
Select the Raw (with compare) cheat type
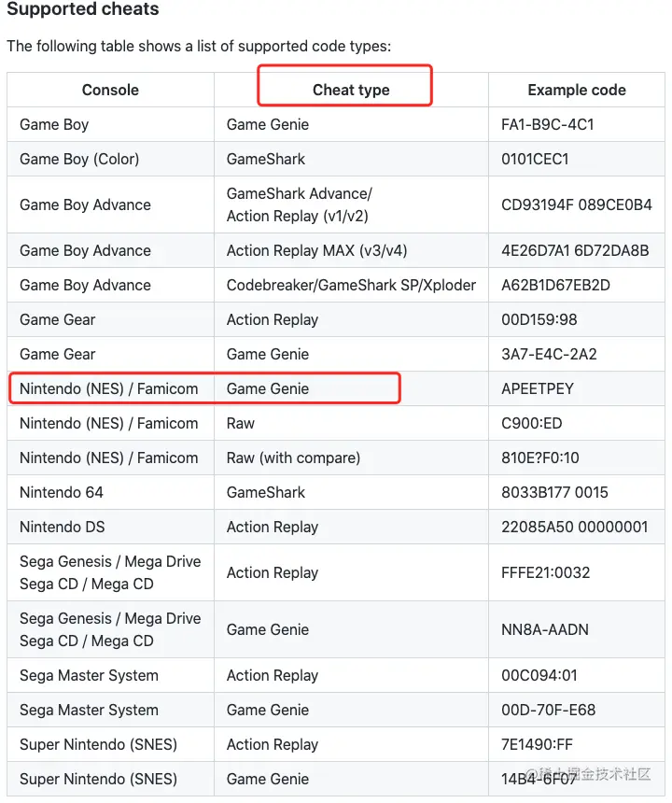293,458
